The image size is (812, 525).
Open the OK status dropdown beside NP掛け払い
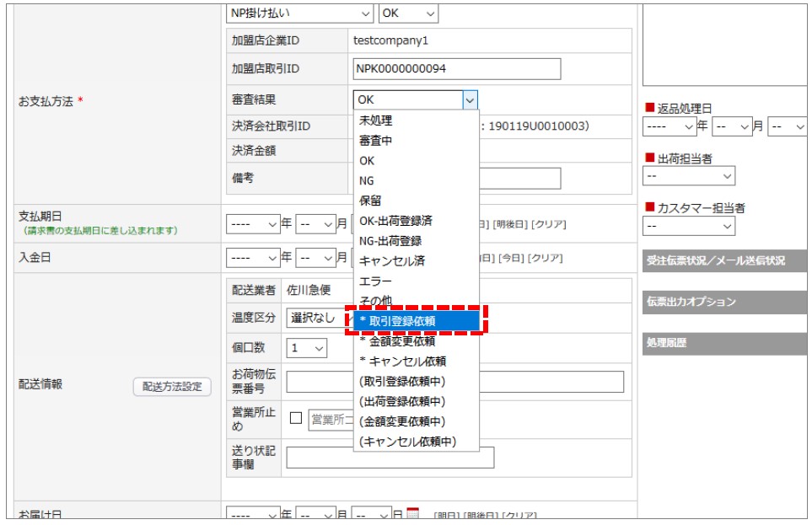click(x=409, y=13)
